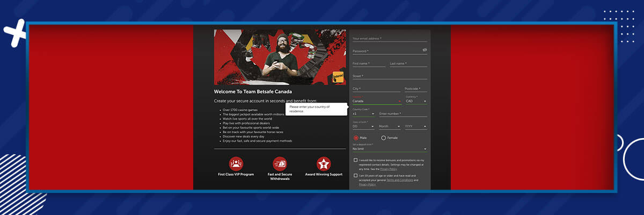Toggle password visibility eye icon
Viewport: 644px width, 215px height.
point(425,50)
